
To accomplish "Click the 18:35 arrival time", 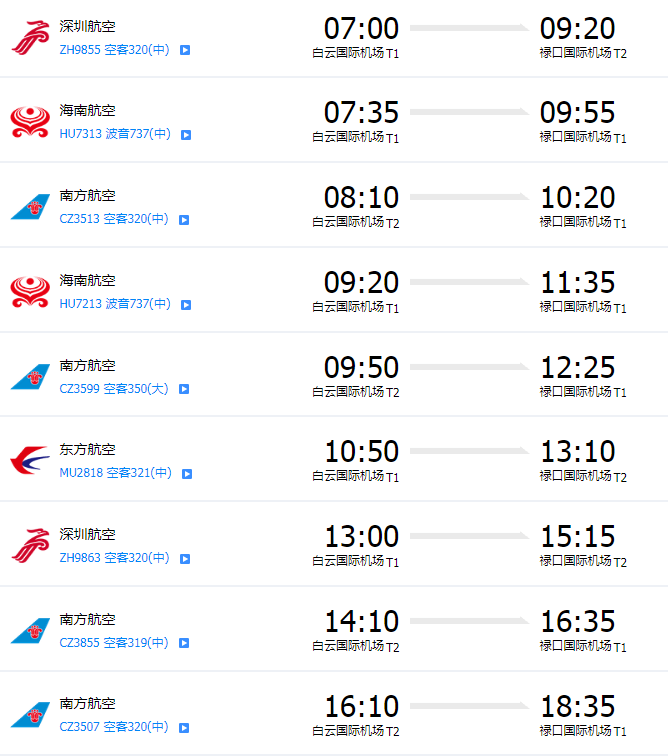I will (578, 706).
